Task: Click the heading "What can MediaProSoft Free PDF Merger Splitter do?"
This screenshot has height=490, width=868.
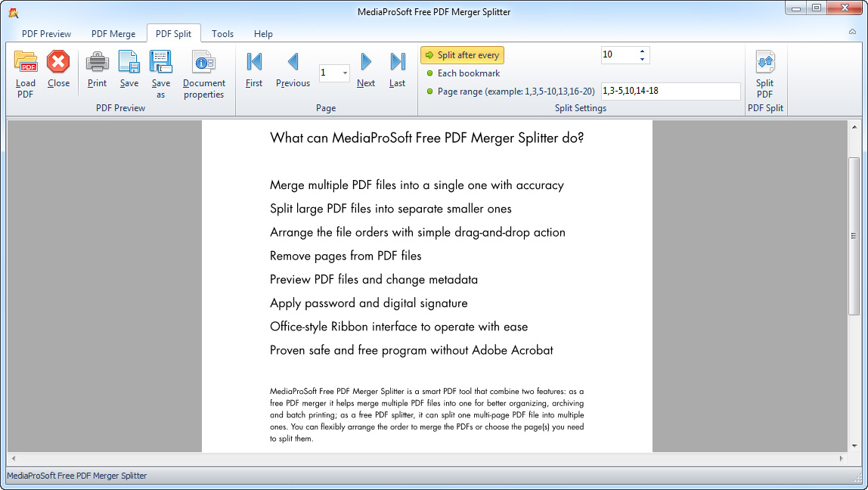Action: [426, 138]
